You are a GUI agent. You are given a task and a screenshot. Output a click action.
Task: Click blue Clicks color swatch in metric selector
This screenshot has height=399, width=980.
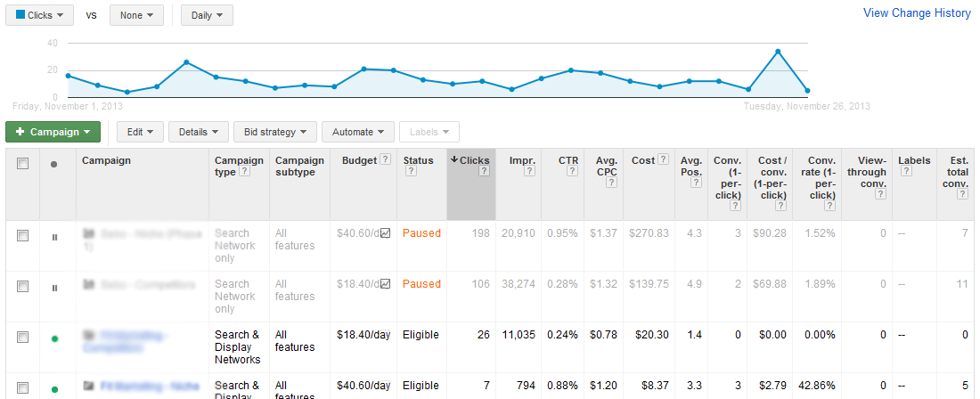[x=20, y=15]
